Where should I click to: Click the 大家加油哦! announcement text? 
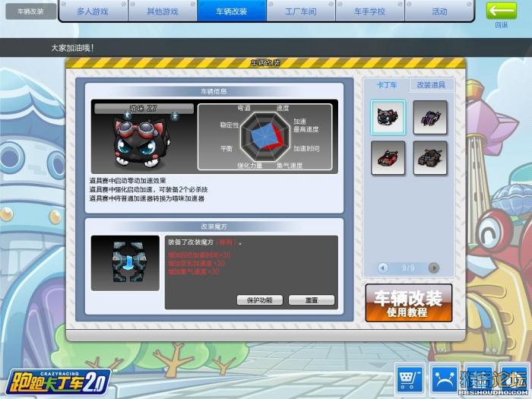point(72,48)
